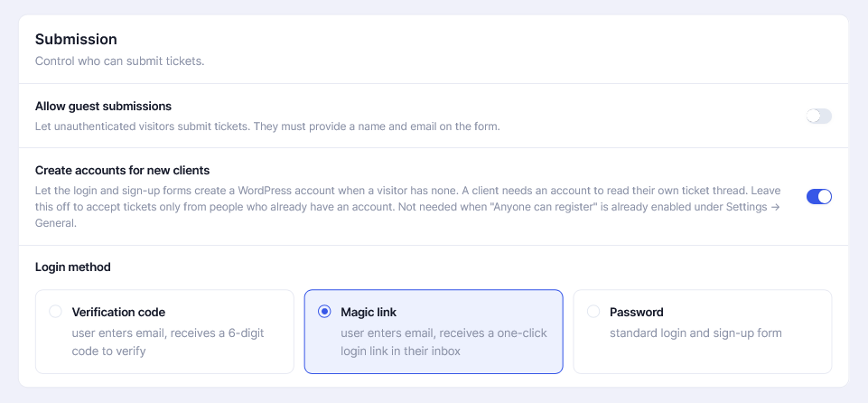Disable the Create accounts for new clients toggle

click(818, 196)
